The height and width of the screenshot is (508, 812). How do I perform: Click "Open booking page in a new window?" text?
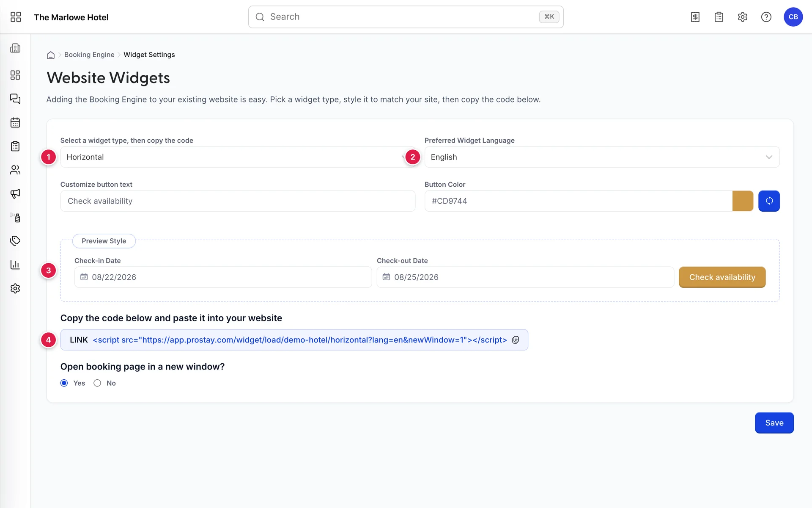pyautogui.click(x=143, y=367)
